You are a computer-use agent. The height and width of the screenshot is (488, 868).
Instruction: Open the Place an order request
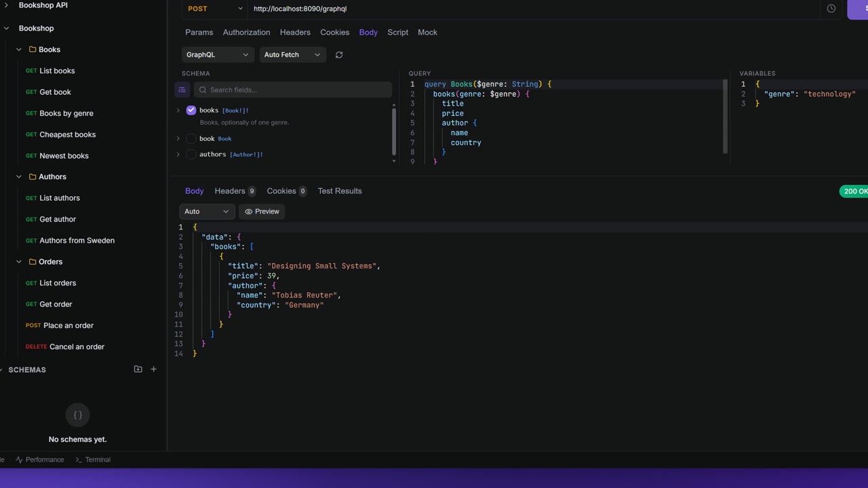[60, 325]
